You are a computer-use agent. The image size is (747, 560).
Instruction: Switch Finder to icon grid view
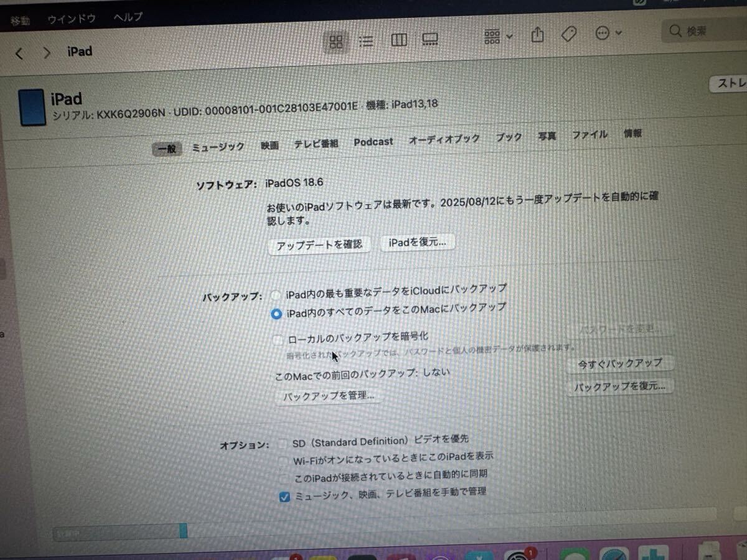[336, 42]
